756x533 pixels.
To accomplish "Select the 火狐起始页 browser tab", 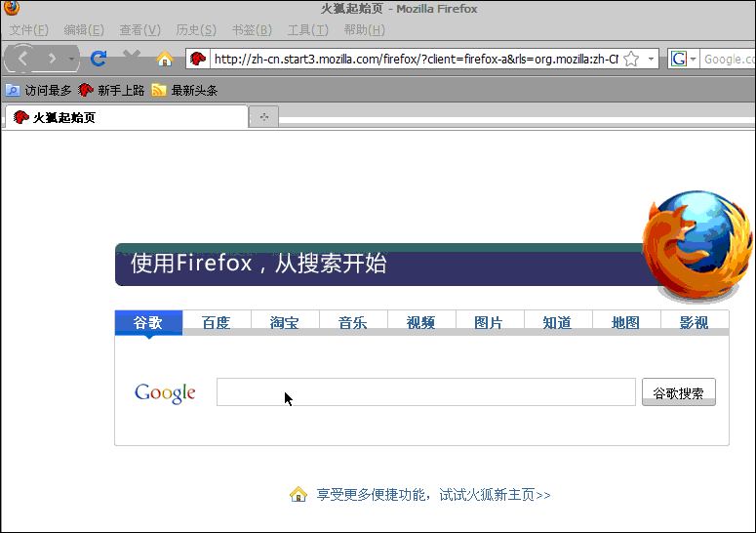I will [126, 117].
